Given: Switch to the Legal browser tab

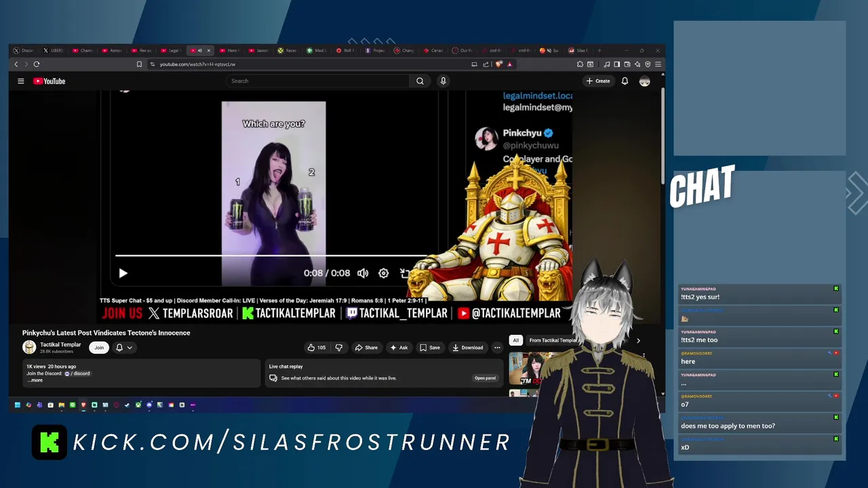Looking at the screenshot, I should pos(170,50).
